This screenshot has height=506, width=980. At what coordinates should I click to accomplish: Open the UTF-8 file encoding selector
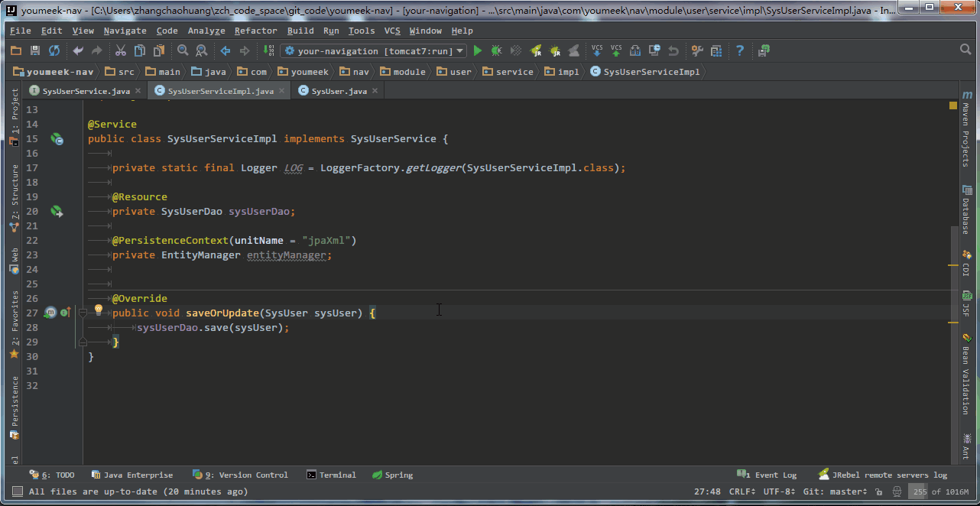(x=780, y=492)
